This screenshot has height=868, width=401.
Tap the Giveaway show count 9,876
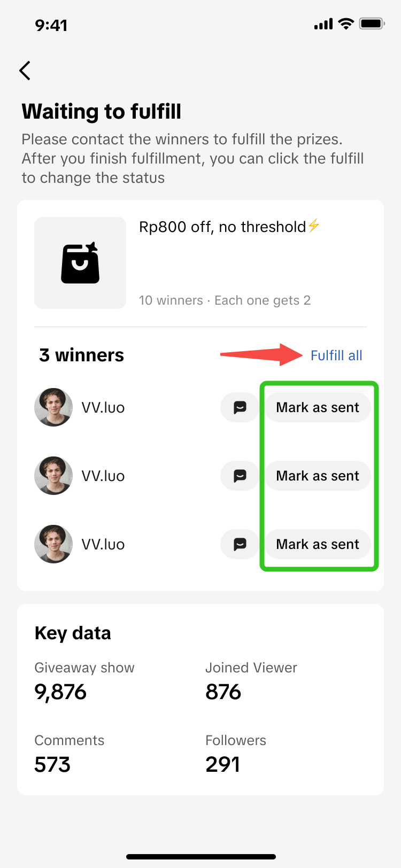[60, 692]
